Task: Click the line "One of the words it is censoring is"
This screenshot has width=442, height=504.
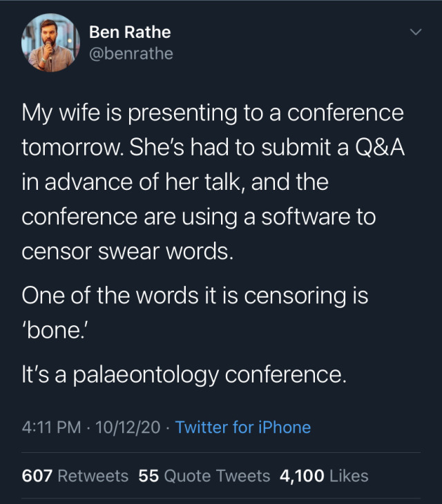Action: point(195,296)
